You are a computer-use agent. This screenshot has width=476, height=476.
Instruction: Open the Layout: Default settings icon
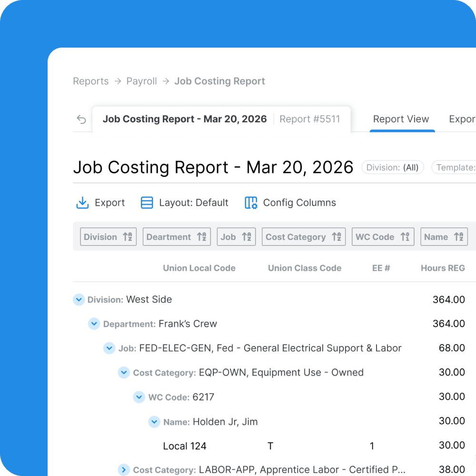(x=147, y=202)
